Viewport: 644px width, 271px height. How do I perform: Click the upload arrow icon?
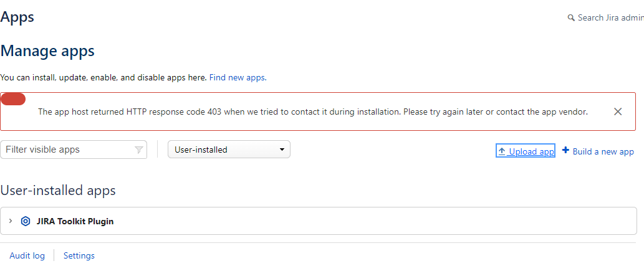[x=501, y=151]
